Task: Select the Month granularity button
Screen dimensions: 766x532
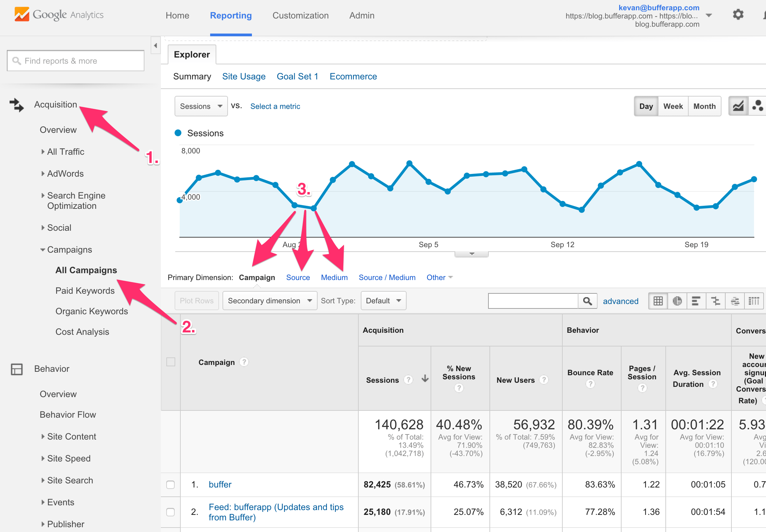Action: (704, 106)
